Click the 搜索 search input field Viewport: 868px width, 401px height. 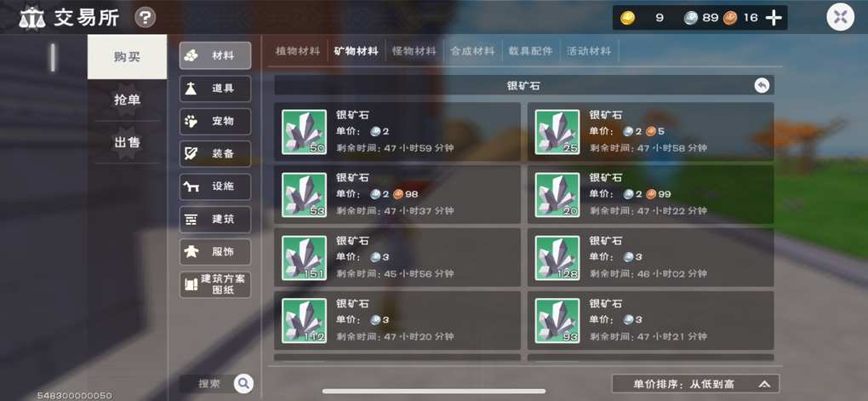point(209,383)
